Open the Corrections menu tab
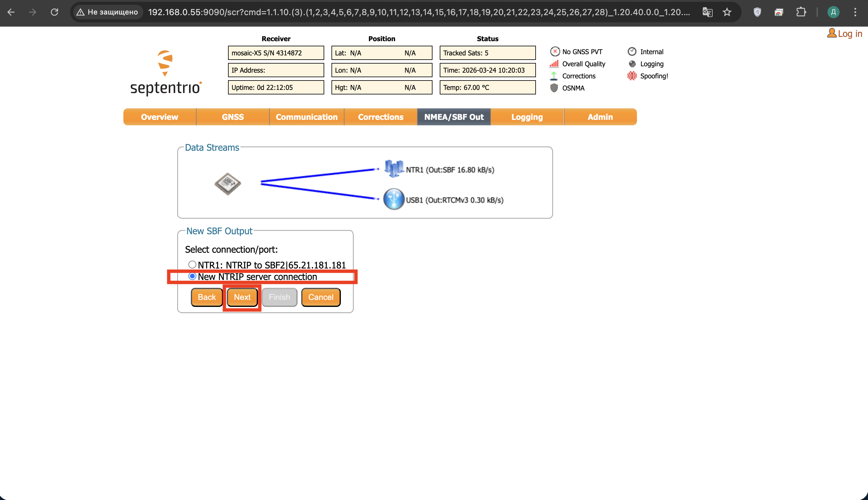 coord(380,117)
